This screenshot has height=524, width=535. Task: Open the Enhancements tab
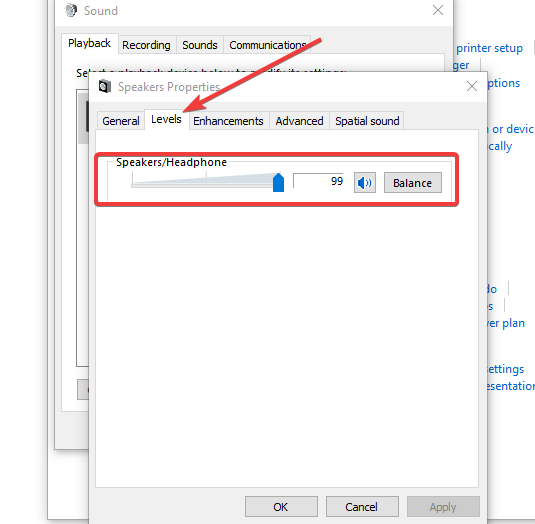[x=228, y=121]
